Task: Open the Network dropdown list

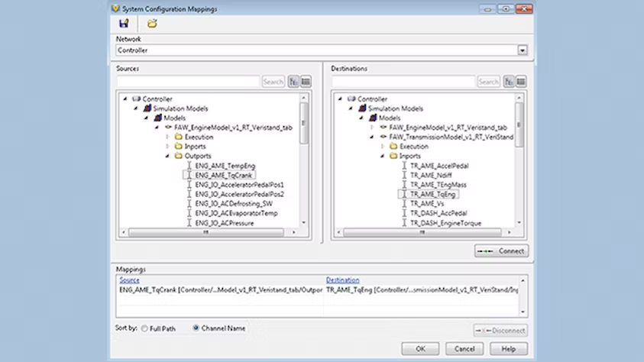Action: pos(523,50)
